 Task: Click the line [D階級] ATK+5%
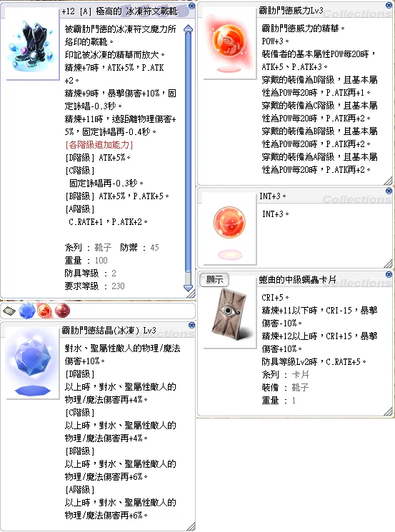pos(98,158)
